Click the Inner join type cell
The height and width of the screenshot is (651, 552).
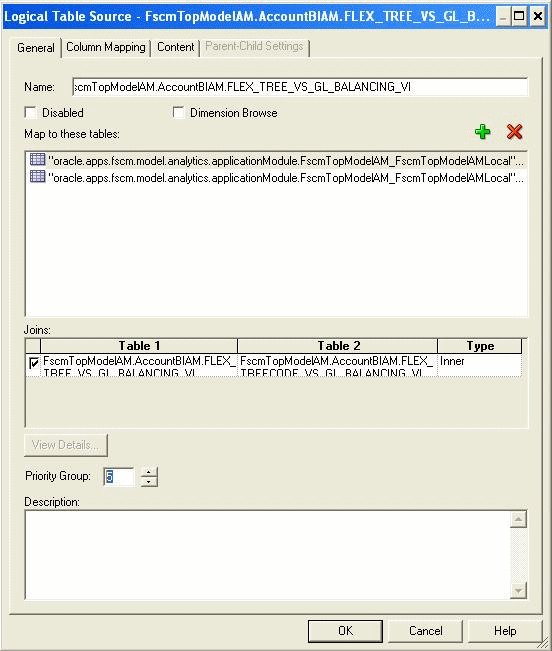coord(480,365)
